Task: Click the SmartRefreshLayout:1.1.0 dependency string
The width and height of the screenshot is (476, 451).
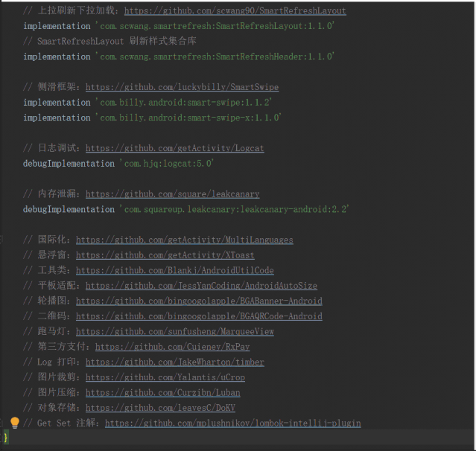Action: click(x=215, y=26)
